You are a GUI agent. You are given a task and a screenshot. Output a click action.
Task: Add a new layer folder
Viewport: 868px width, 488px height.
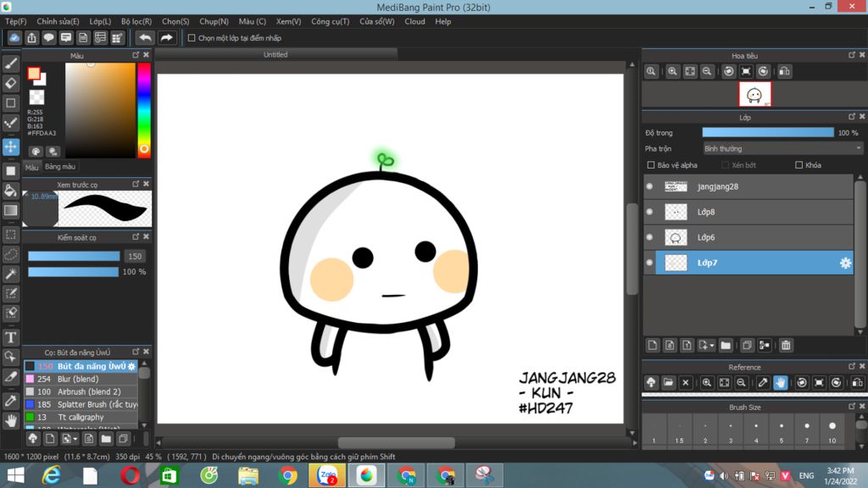(x=726, y=346)
